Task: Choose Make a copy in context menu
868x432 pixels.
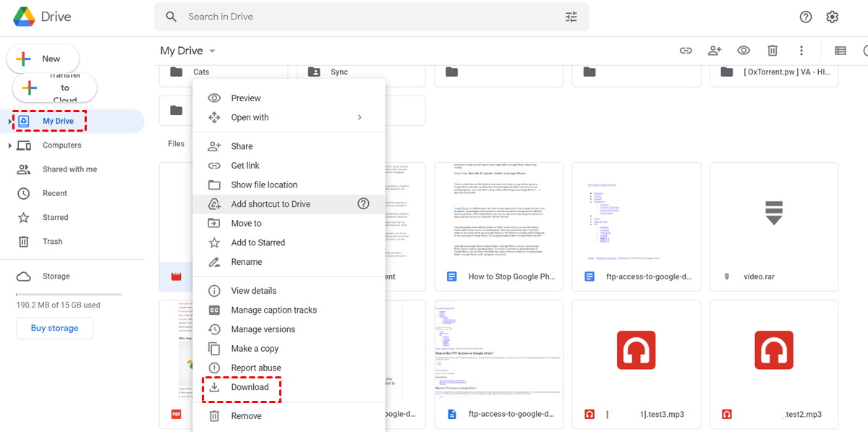Action: point(255,349)
